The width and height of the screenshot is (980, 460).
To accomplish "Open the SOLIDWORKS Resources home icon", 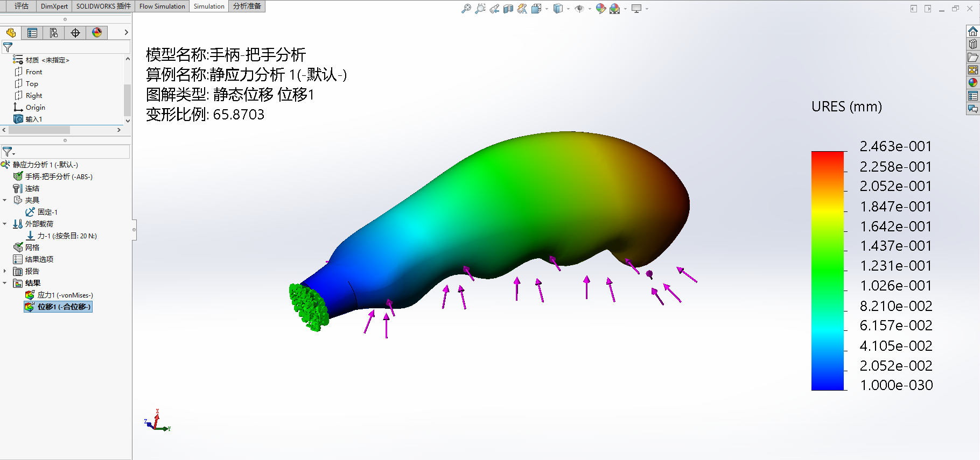I will [972, 31].
